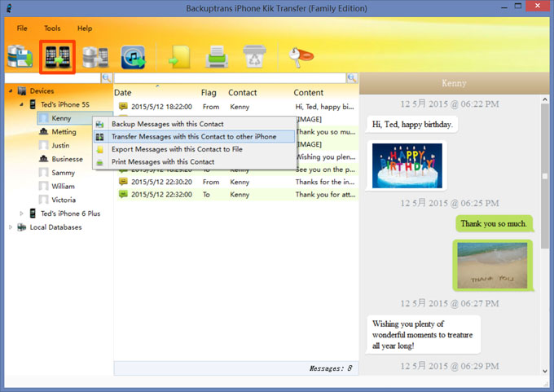Choose Backup Messages with this Contact
The height and width of the screenshot is (392, 554).
click(194, 124)
